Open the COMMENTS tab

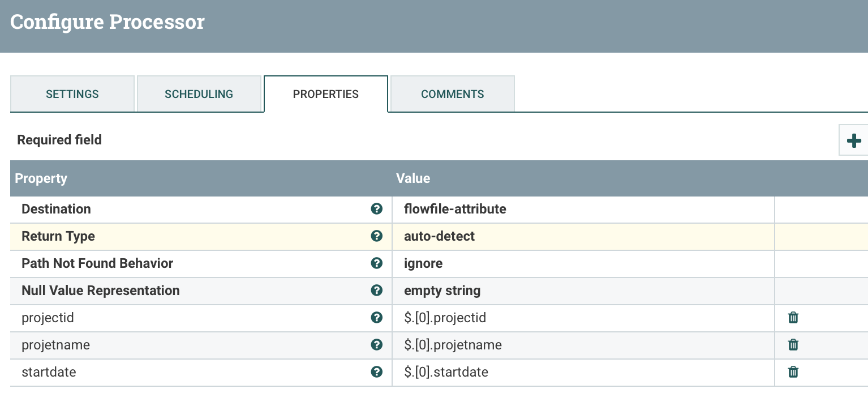click(452, 94)
